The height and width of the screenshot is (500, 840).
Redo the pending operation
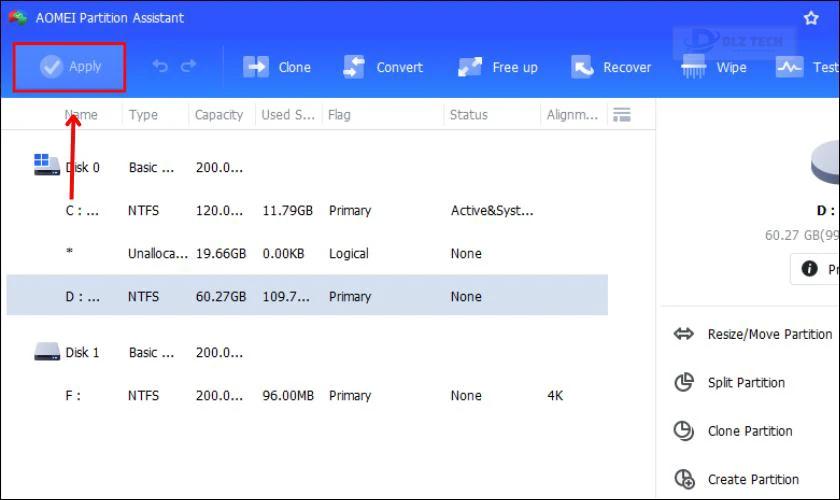[x=189, y=66]
